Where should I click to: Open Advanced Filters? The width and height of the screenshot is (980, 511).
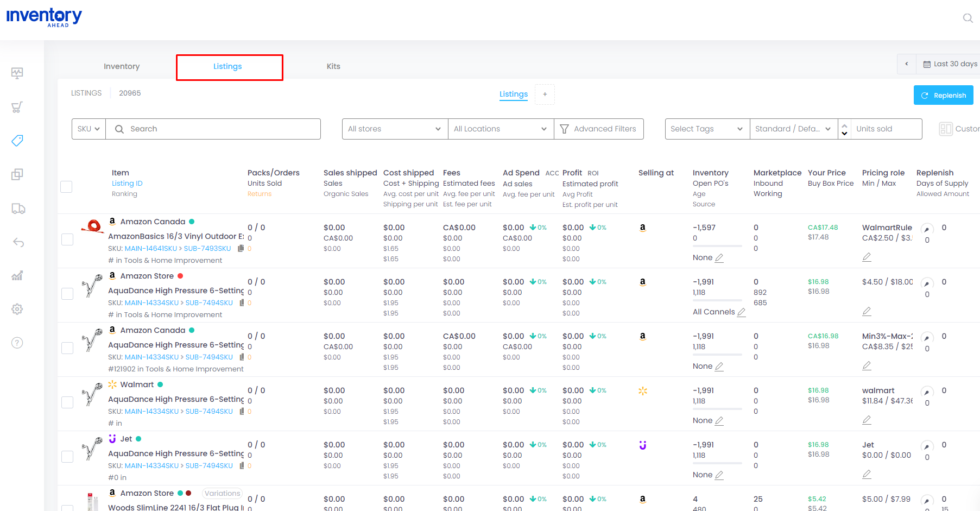coord(599,129)
